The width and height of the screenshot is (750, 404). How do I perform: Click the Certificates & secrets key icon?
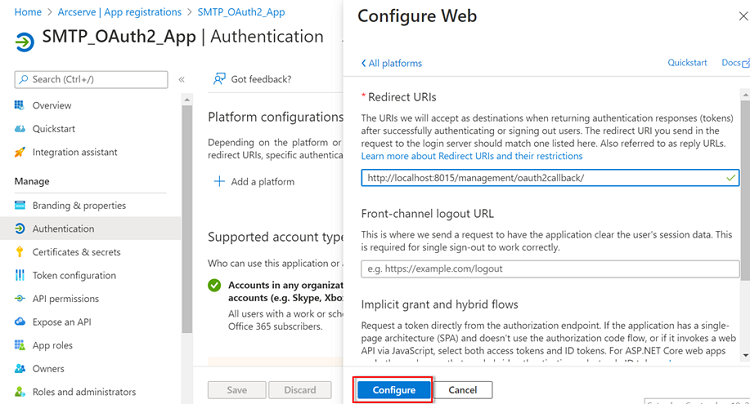pos(20,252)
